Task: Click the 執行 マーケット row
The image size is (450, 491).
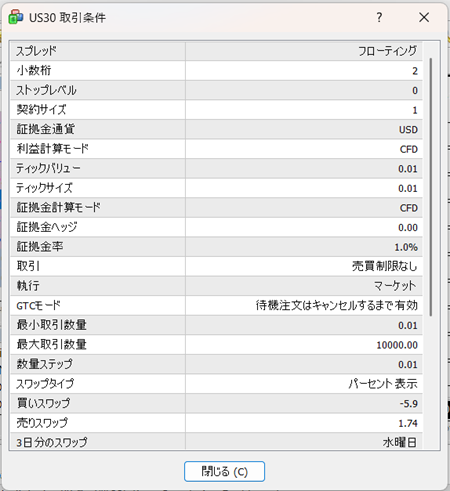Action: point(216,286)
